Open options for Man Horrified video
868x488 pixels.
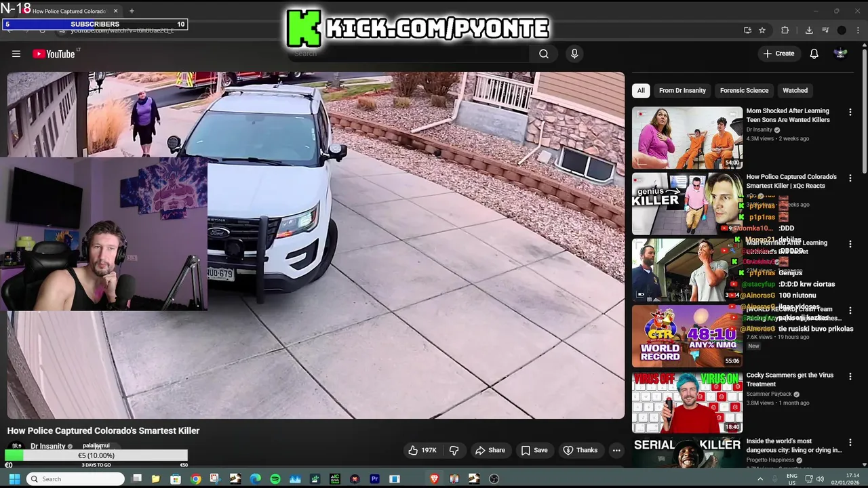pyautogui.click(x=850, y=244)
